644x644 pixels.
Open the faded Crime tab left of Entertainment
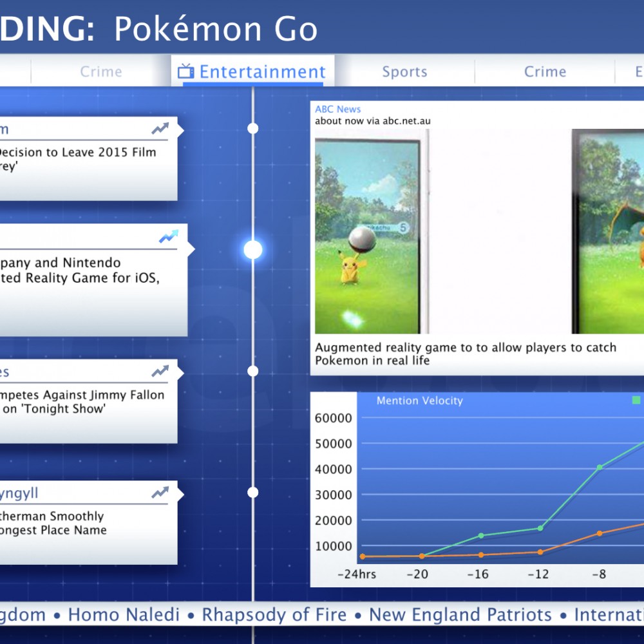[101, 71]
